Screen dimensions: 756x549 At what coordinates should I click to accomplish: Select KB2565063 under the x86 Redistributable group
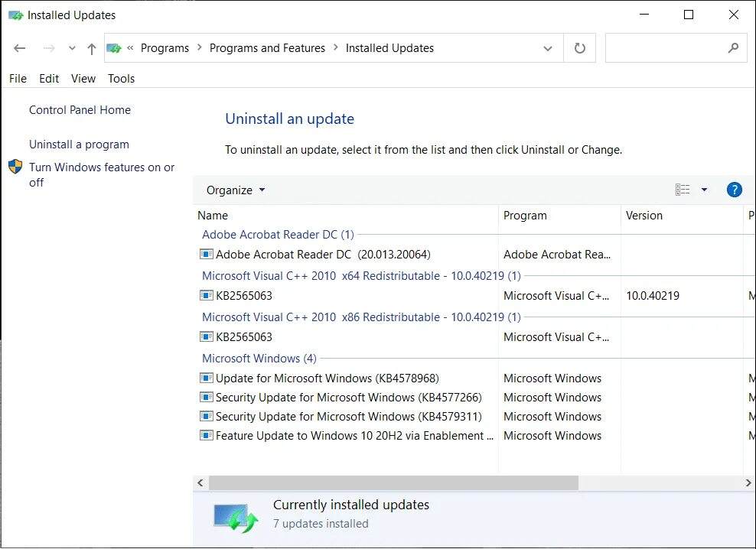243,337
